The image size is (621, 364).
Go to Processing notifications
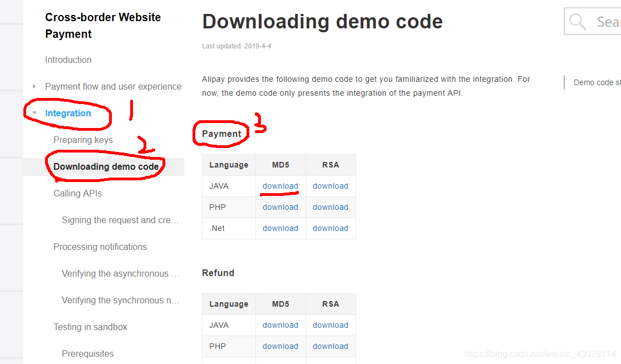pos(100,247)
